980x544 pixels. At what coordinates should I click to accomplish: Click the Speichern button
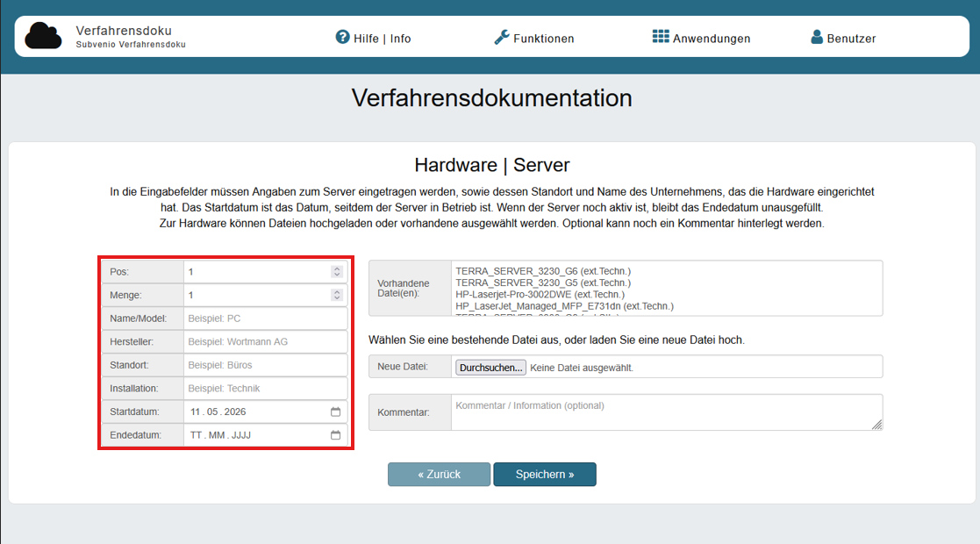tap(544, 474)
